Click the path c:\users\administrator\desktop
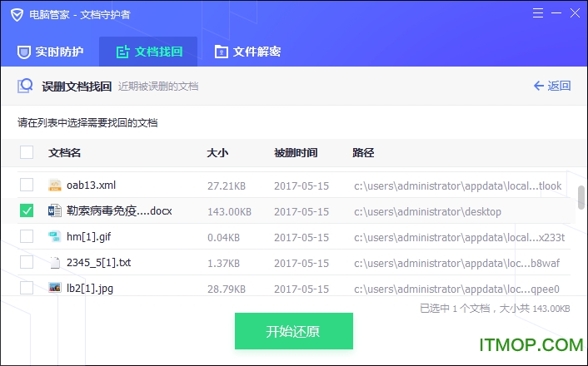 point(427,212)
